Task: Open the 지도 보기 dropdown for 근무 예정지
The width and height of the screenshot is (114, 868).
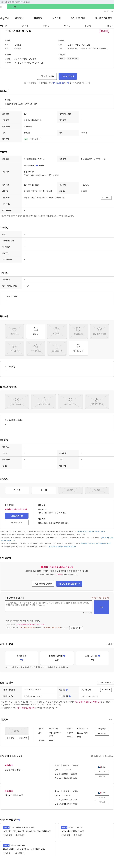Action: pos(106,198)
